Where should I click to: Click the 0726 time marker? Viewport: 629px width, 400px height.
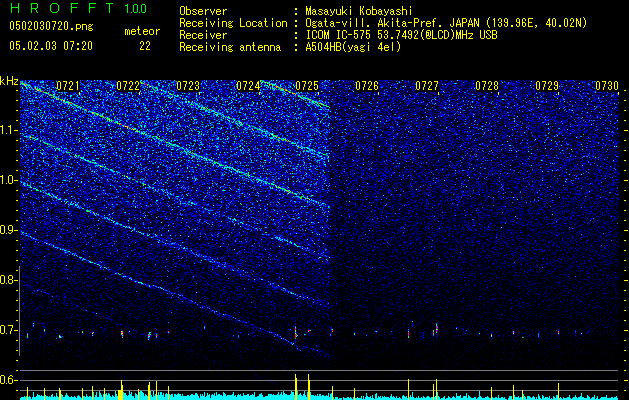(367, 86)
